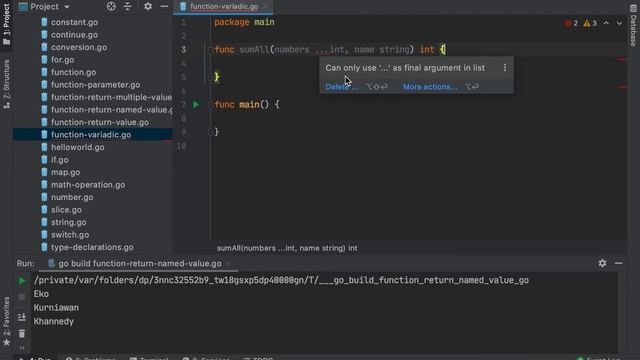Open the Structure tool window side tab
This screenshot has width=640, height=360.
[x=6, y=84]
